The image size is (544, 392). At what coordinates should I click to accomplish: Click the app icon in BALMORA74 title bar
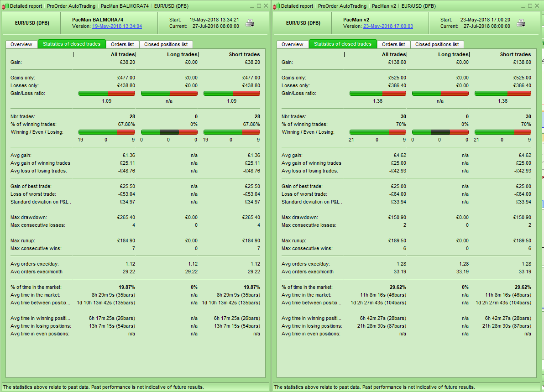[5, 6]
